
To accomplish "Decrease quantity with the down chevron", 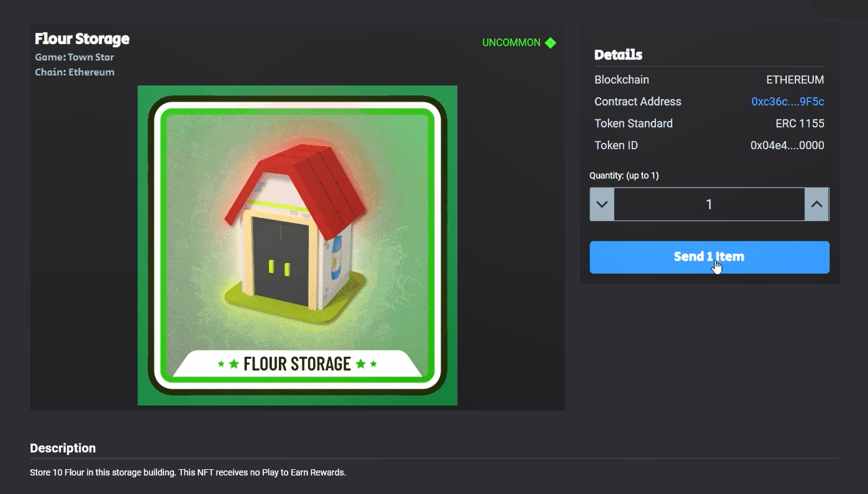I will [x=602, y=204].
